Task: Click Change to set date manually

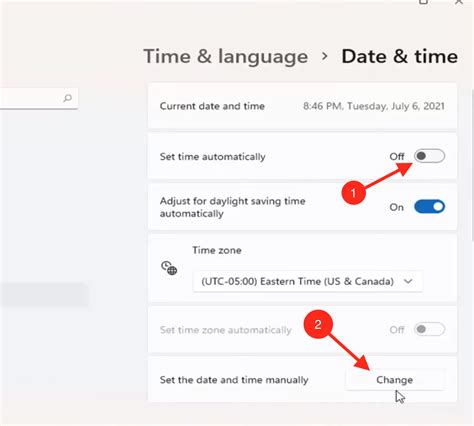Action: 395,380
